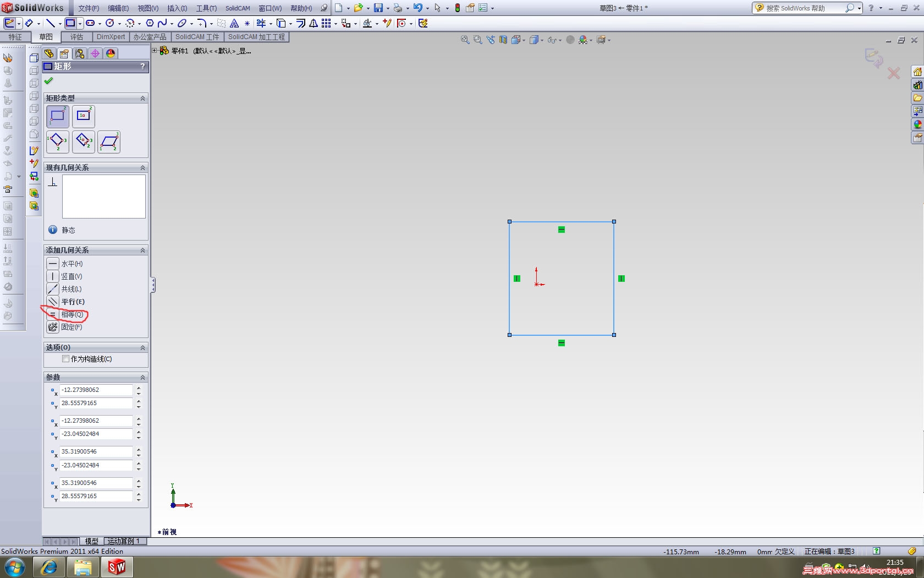Select the Ellipse sketch tool
Image resolution: width=924 pixels, height=578 pixels.
tap(182, 23)
